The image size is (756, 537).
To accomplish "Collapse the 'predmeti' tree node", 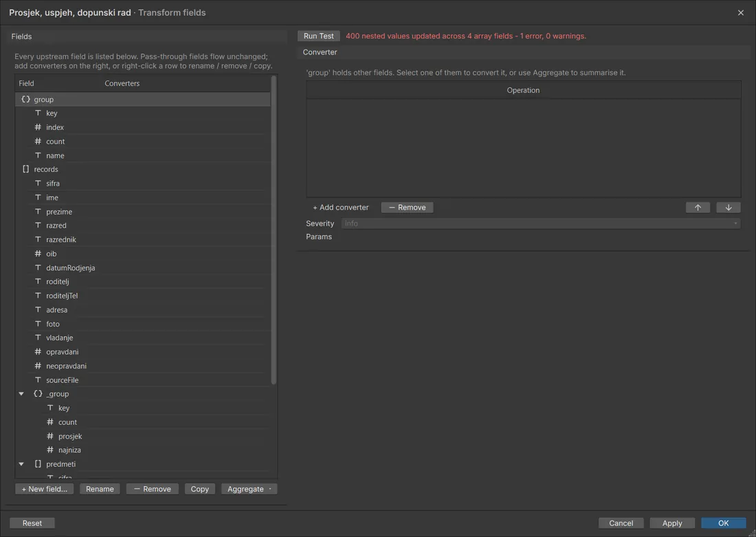I will [x=21, y=463].
